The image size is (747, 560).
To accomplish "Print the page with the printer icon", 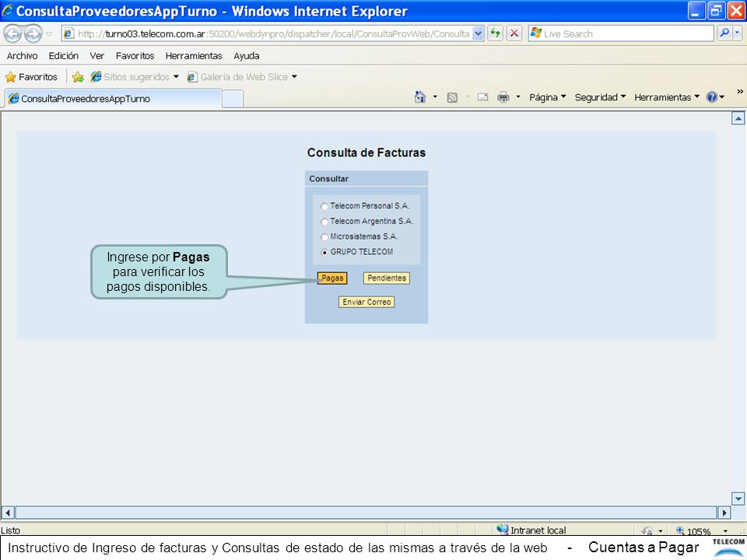I will [x=503, y=97].
